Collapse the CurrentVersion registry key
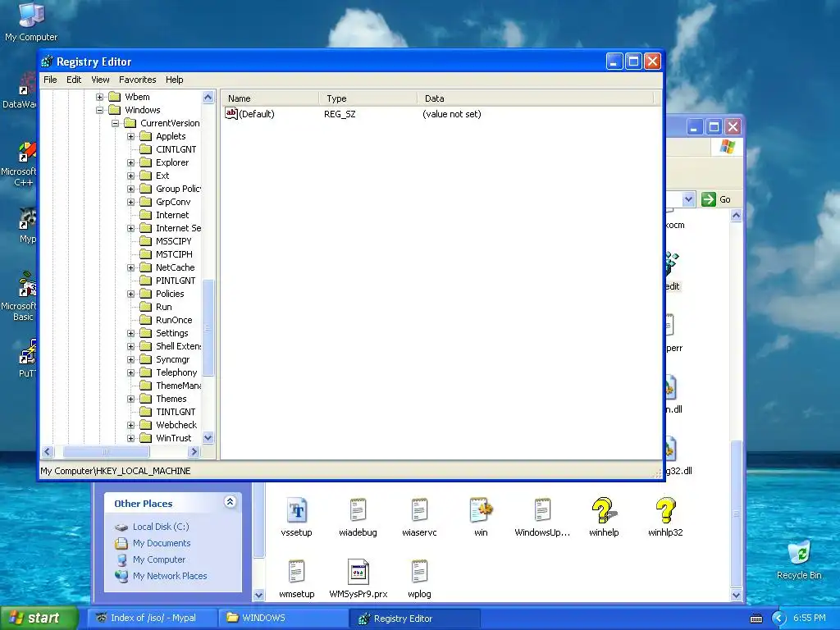Image resolution: width=840 pixels, height=630 pixels. click(x=115, y=123)
